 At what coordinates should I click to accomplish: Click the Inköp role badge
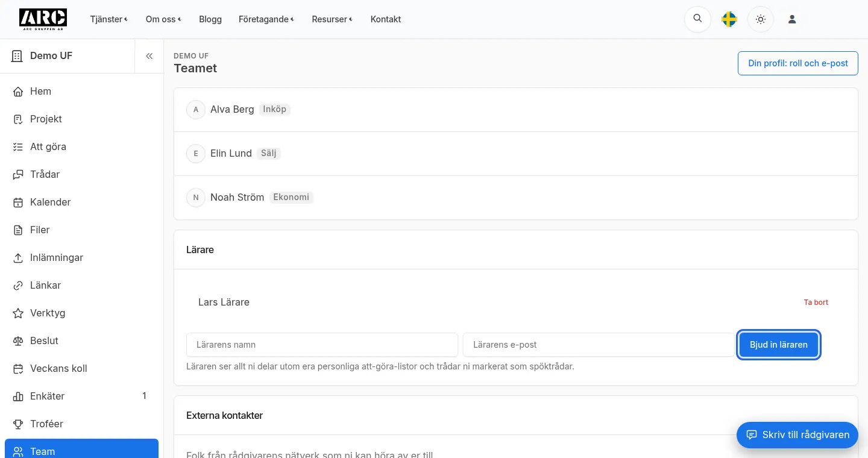(x=275, y=110)
